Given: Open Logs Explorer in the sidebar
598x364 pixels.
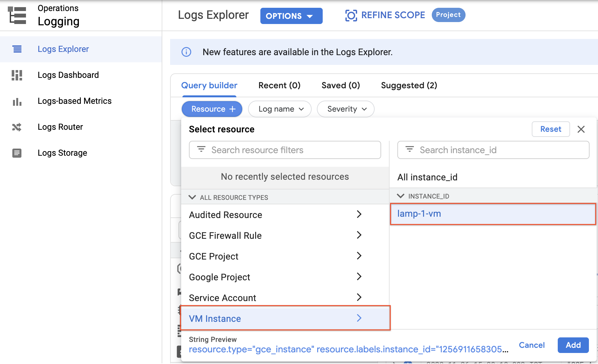Looking at the screenshot, I should (x=81, y=49).
